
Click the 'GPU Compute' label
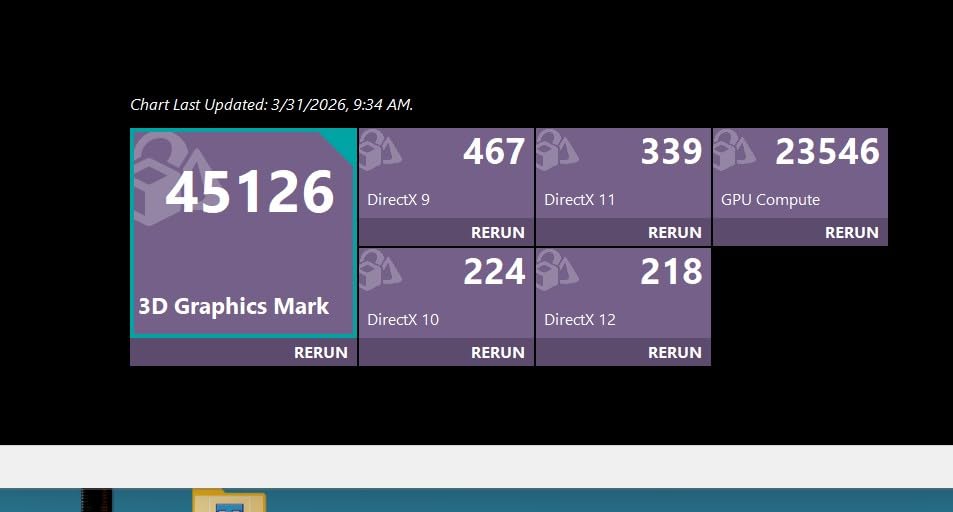tap(770, 200)
